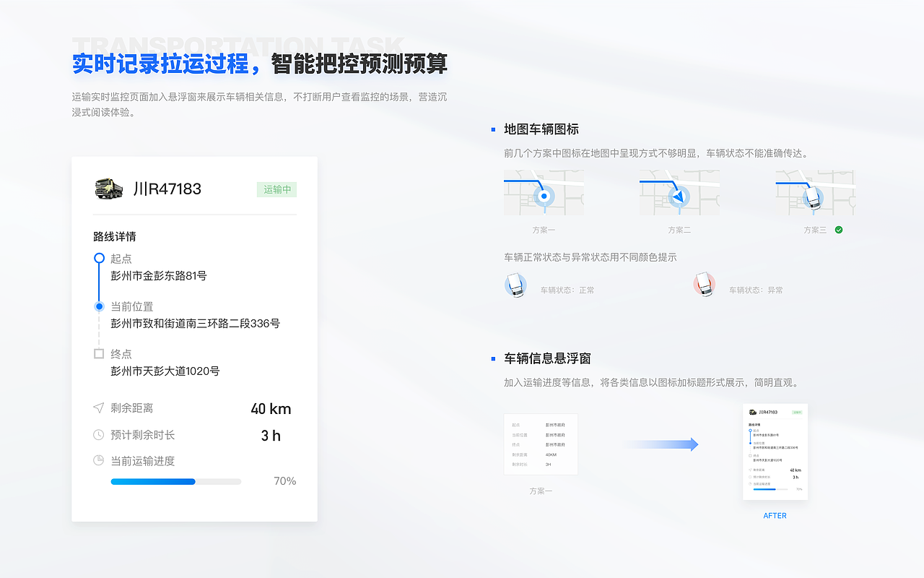
Task: Click the 路线详情 heading
Action: (x=115, y=236)
